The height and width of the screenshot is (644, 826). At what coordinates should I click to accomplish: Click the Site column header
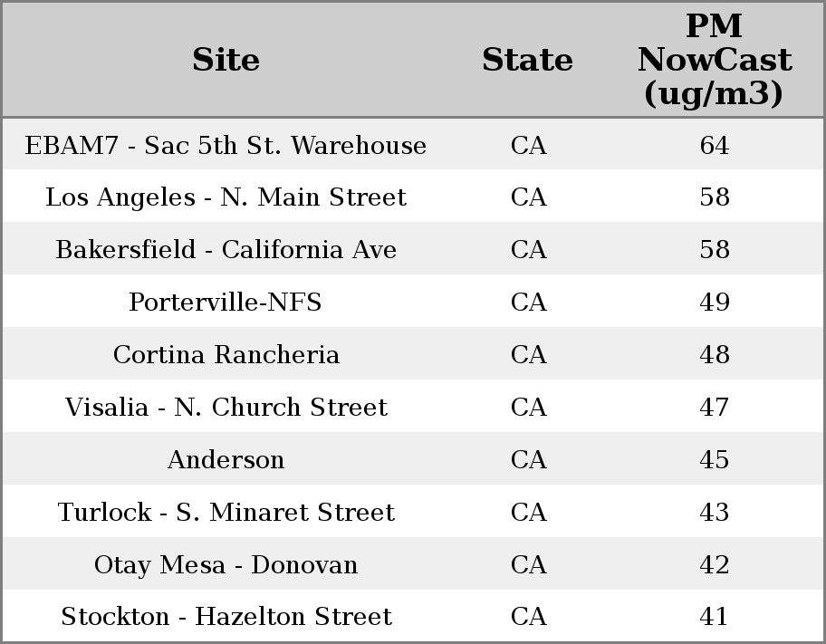click(x=226, y=60)
